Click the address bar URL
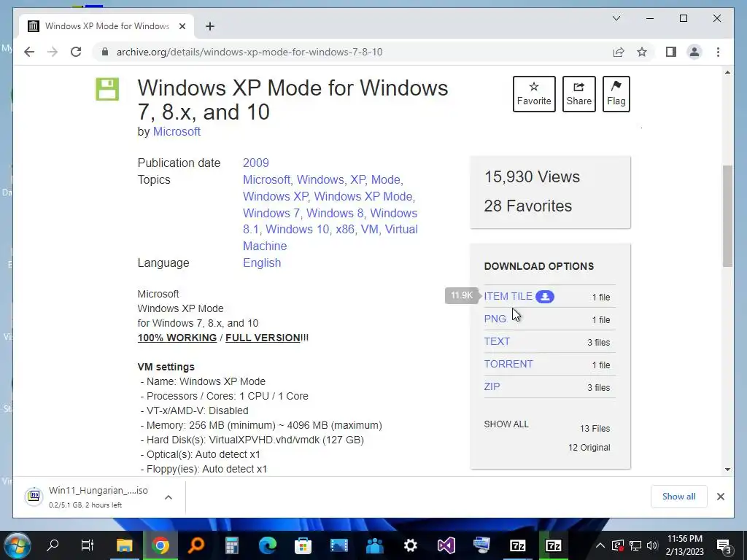 point(249,52)
